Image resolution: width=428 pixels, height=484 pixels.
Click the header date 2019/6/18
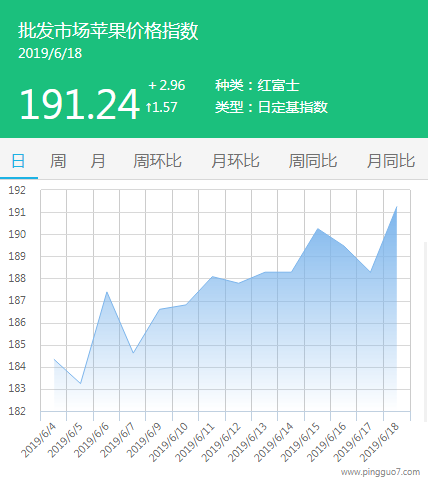point(50,53)
